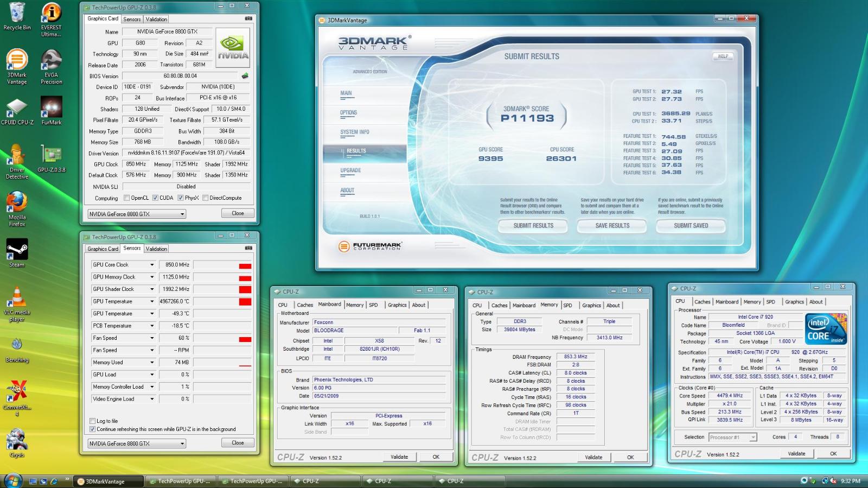Viewport: 868px width, 488px height.
Task: Open the SPD tab in the Memory CPU-Z window
Action: tap(567, 306)
